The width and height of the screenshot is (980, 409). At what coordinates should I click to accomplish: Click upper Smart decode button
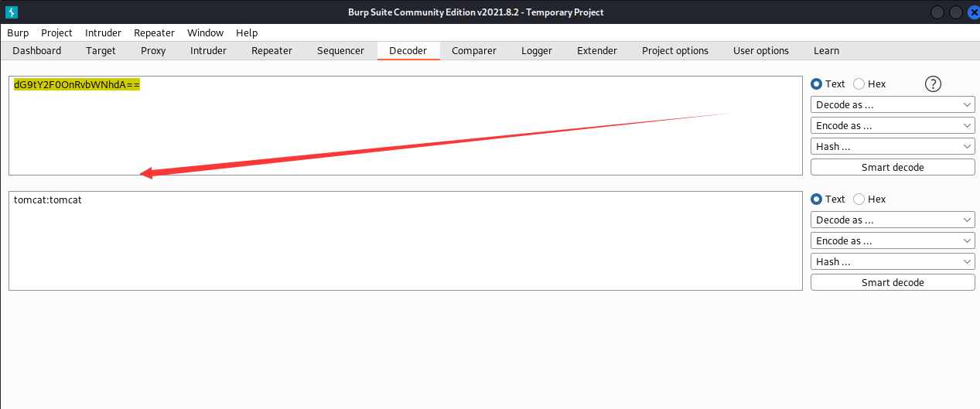click(x=893, y=167)
